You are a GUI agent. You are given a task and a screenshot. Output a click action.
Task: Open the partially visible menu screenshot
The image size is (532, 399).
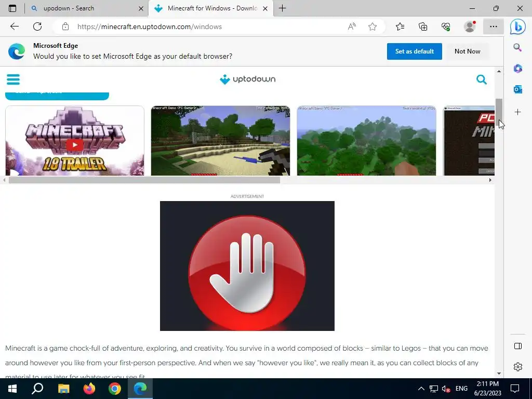click(469, 141)
